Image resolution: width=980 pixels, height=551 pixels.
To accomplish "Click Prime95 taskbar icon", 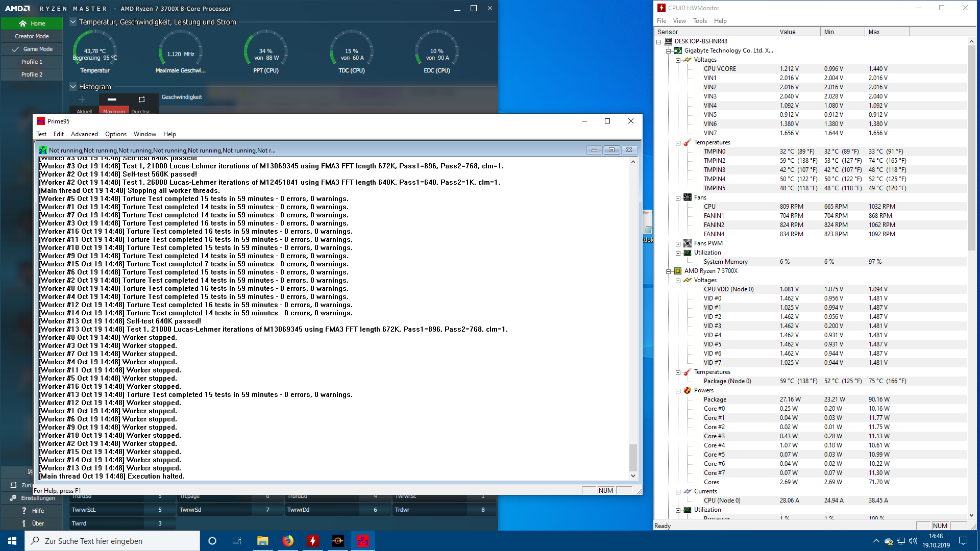I will click(363, 541).
